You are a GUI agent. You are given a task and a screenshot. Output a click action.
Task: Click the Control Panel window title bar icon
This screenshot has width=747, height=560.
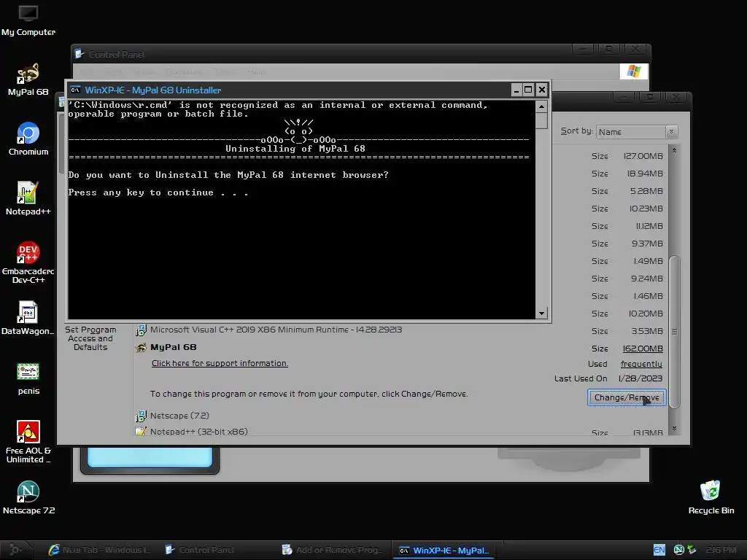79,54
